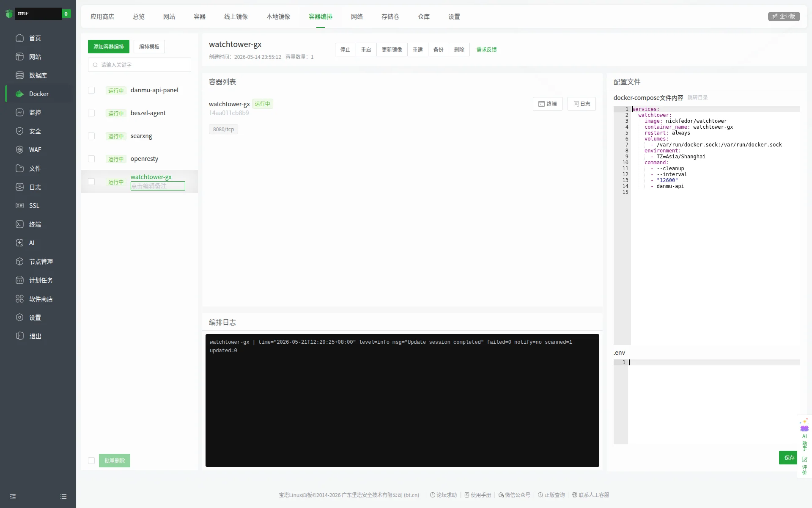The height and width of the screenshot is (508, 812).
Task: Switch to the 应用商店 tab
Action: pyautogui.click(x=102, y=17)
